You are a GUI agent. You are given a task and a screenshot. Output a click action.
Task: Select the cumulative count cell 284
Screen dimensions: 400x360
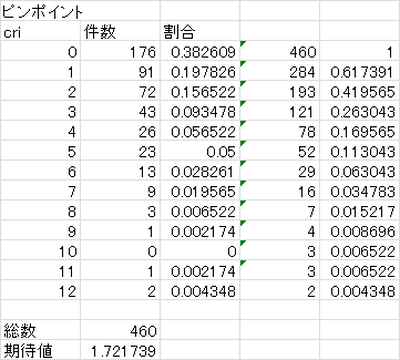(280, 71)
